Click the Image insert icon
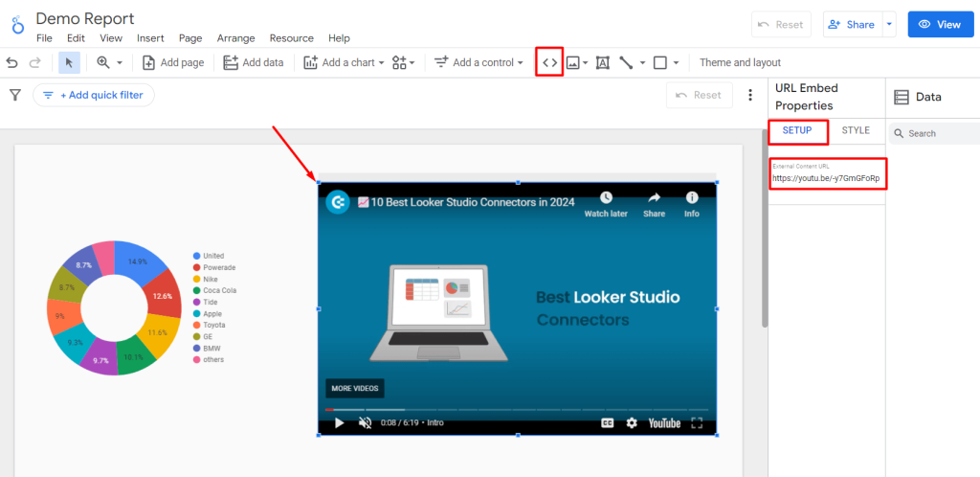The height and width of the screenshot is (477, 980). pos(573,62)
